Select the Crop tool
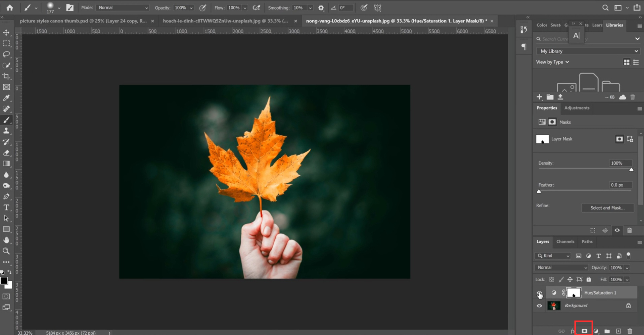 pos(6,76)
